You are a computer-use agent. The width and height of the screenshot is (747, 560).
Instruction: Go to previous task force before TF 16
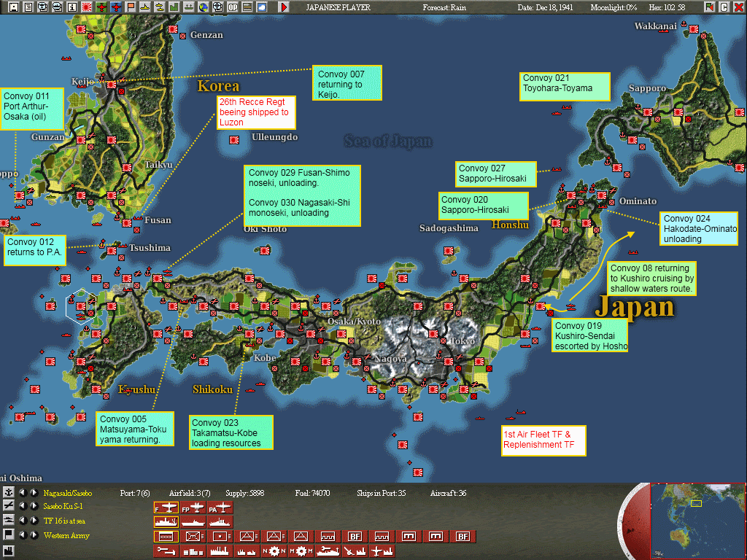tap(23, 521)
